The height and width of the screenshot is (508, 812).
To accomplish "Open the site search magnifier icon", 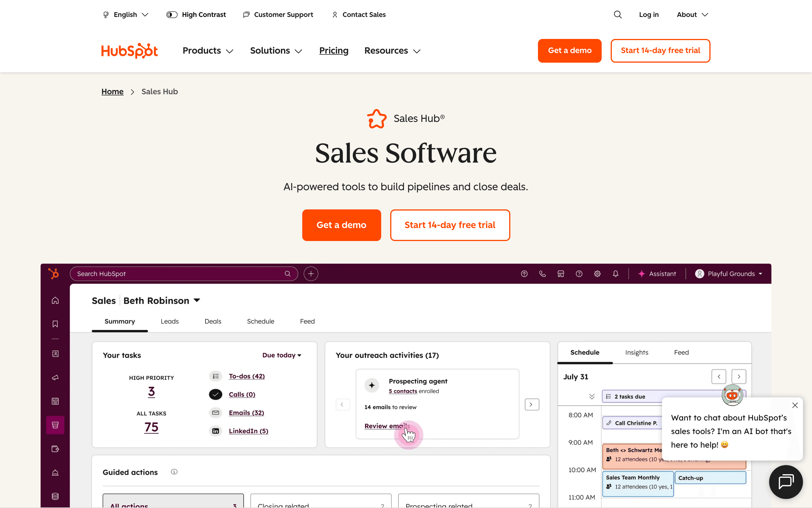I will pos(618,14).
